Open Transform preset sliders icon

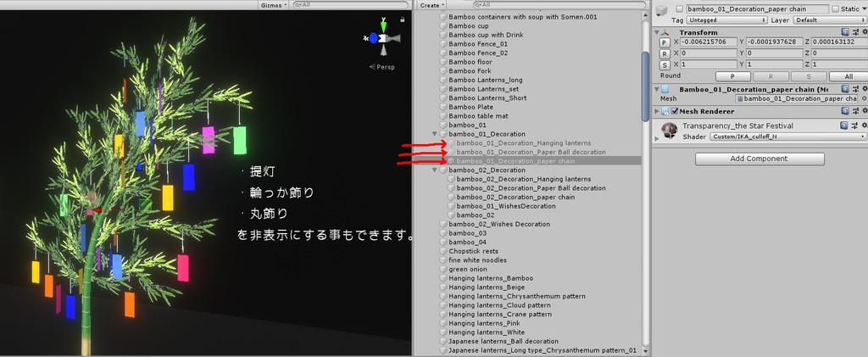854,33
